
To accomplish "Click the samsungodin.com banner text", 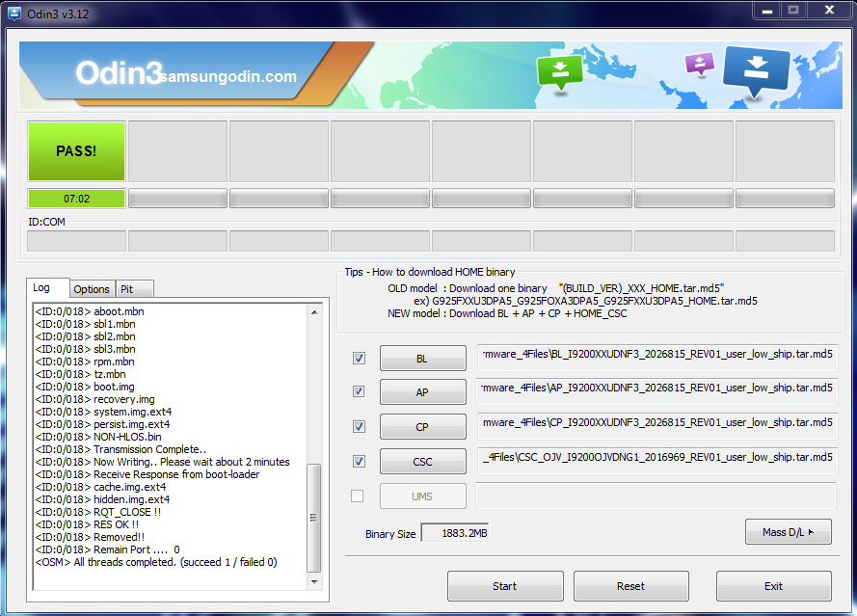I will pos(228,76).
